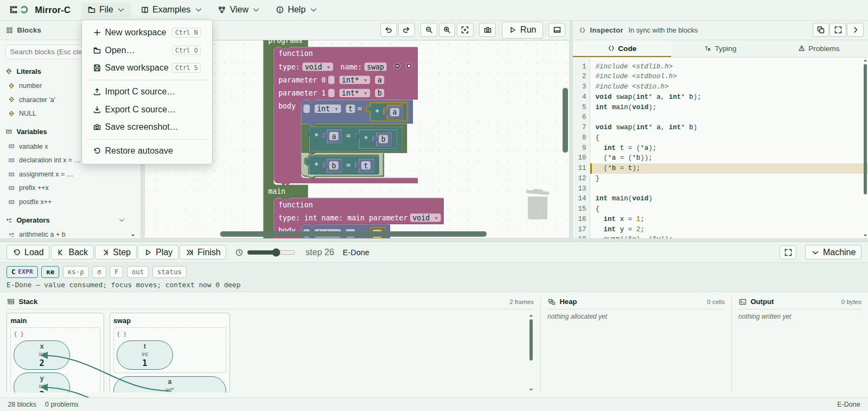Select the number literal block
This screenshot has height=411, width=868.
[x=30, y=86]
